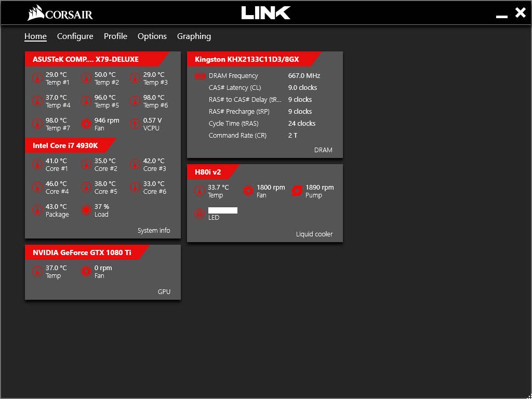
Task: Open the Home tab
Action: 35,36
